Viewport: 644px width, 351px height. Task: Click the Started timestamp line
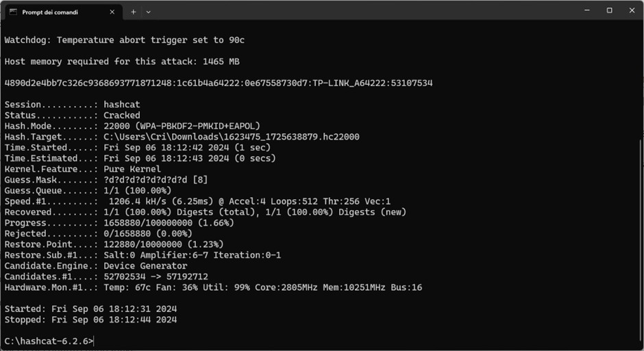click(90, 309)
